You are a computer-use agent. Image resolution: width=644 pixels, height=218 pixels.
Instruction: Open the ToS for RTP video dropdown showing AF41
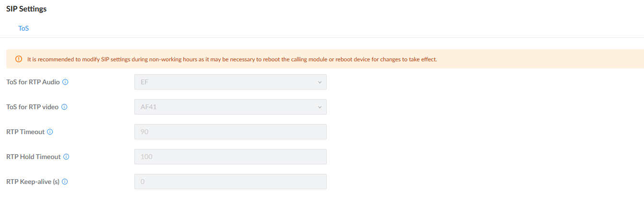[230, 107]
